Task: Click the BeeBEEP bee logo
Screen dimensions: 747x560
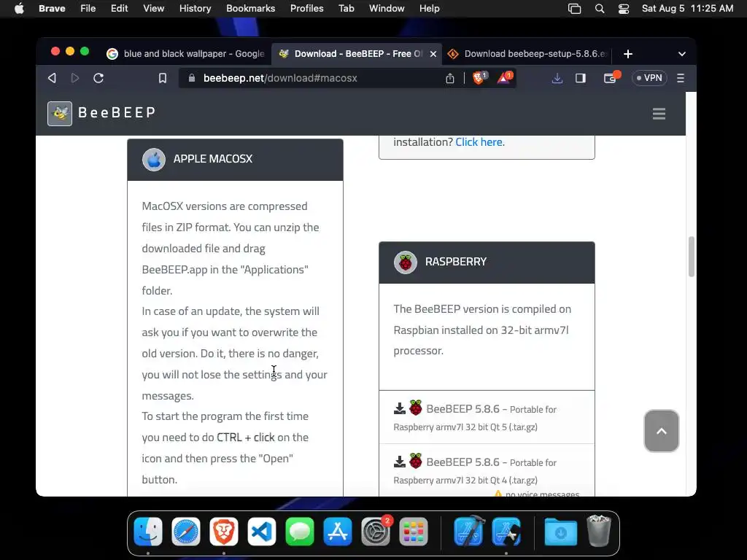Action: coord(60,113)
